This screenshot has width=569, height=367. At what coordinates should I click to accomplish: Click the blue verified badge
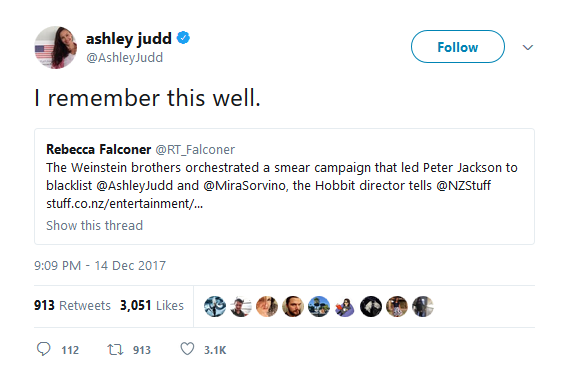pyautogui.click(x=183, y=38)
